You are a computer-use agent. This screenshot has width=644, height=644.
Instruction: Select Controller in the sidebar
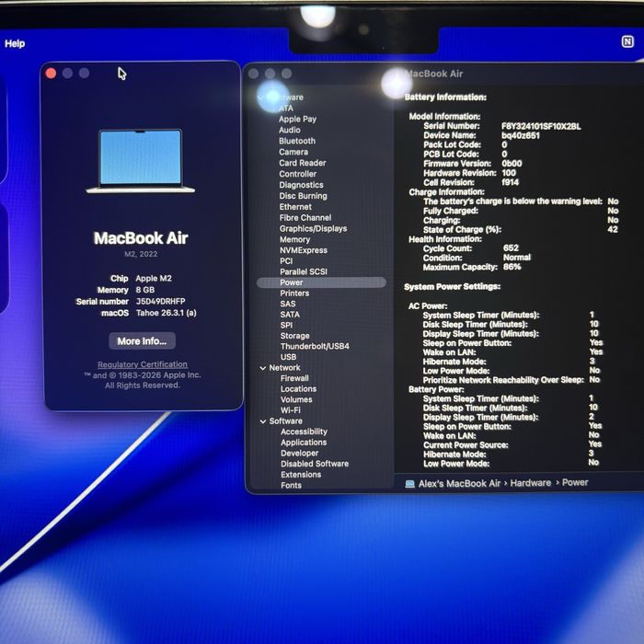pyautogui.click(x=297, y=174)
